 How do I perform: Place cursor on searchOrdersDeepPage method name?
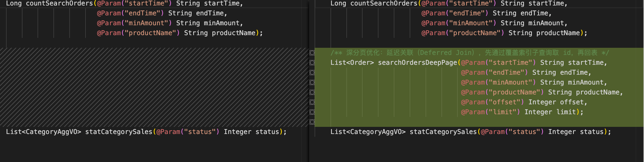[x=417, y=63]
